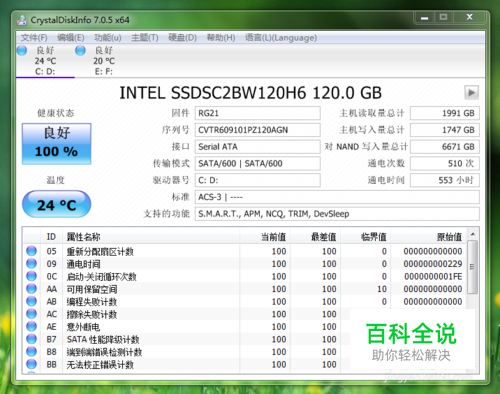Click the CrystalDiskInfo title bar app icon
This screenshot has height=394, width=500.
click(x=22, y=20)
